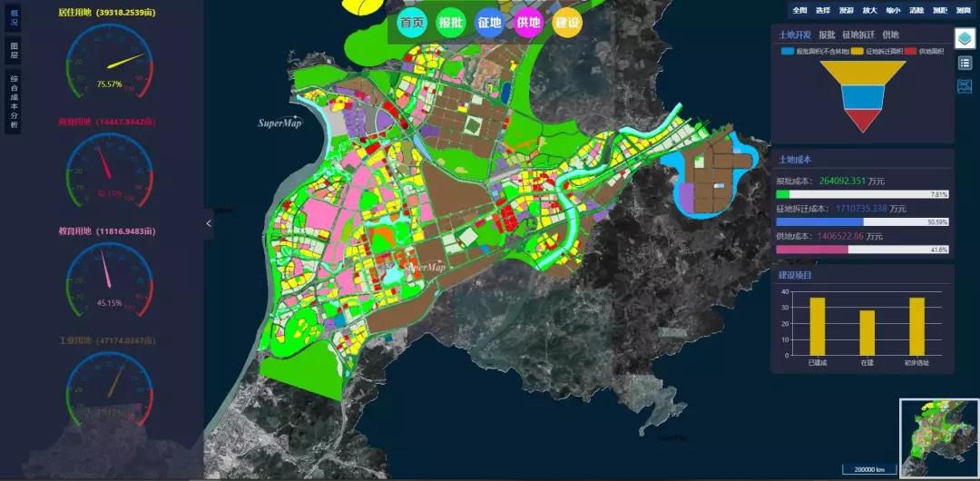Collapse the left gauge panel with arrow
This screenshot has width=980, height=481.
coord(209,223)
